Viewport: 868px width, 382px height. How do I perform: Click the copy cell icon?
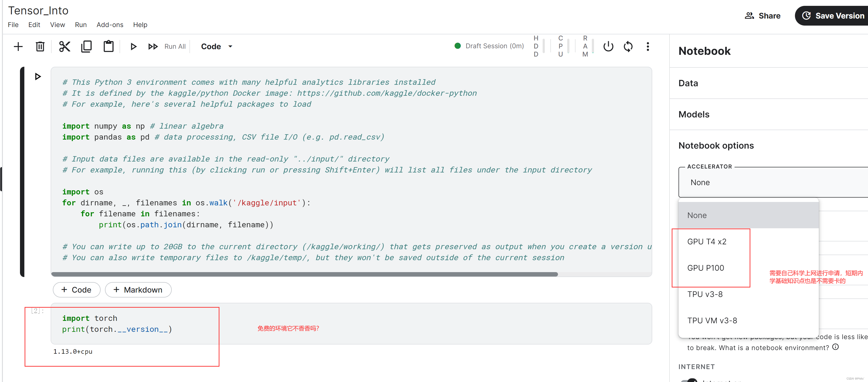pyautogui.click(x=86, y=47)
